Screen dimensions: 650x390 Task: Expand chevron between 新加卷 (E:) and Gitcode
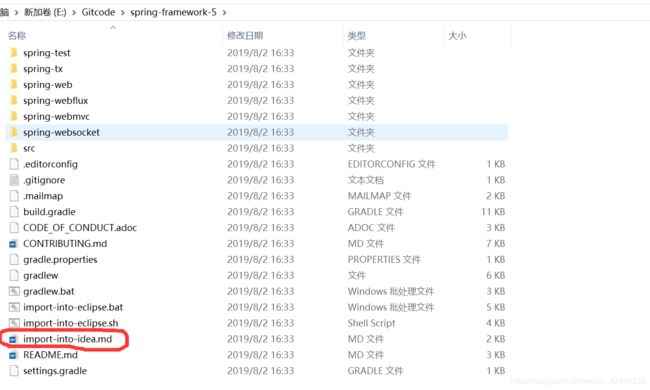[x=74, y=12]
